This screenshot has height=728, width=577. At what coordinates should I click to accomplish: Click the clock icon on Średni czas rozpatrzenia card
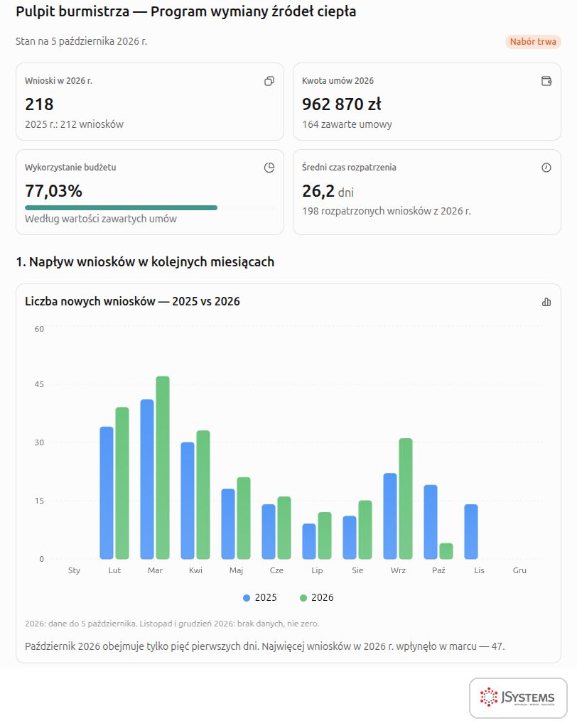[546, 168]
